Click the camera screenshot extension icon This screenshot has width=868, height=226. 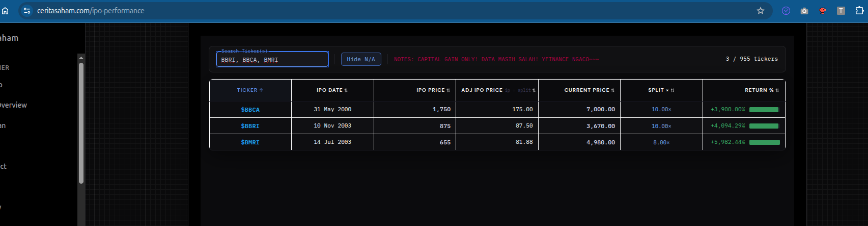pyautogui.click(x=804, y=11)
